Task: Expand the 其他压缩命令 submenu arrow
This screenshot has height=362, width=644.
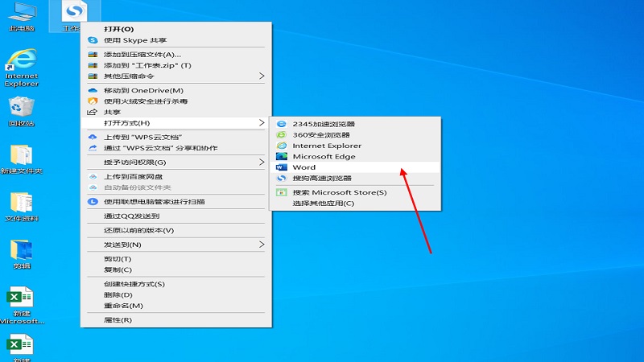Action: pyautogui.click(x=262, y=76)
